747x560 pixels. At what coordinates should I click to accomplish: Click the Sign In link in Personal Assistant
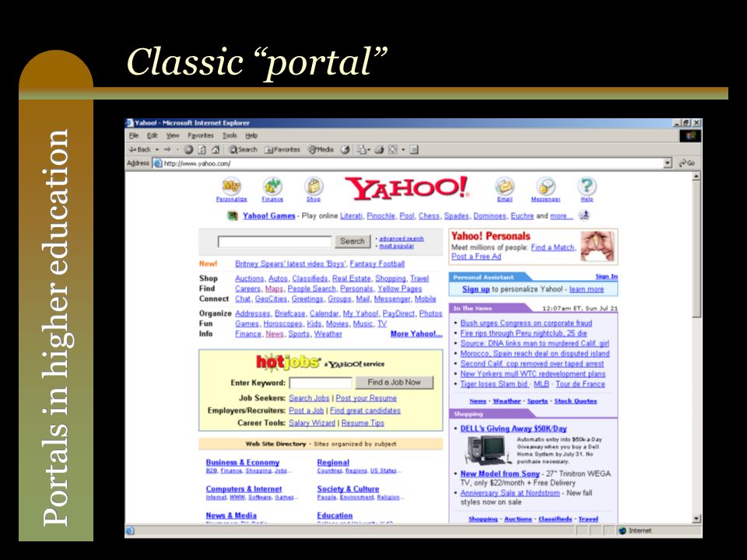(x=606, y=276)
